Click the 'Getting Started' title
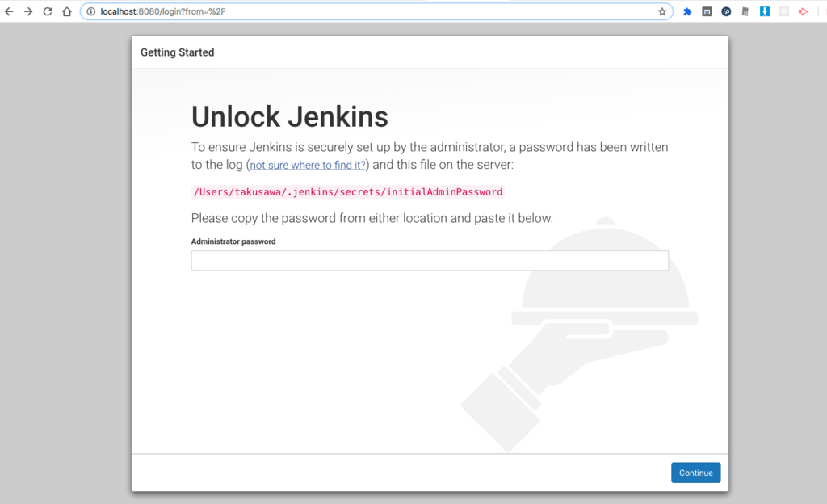 (177, 52)
